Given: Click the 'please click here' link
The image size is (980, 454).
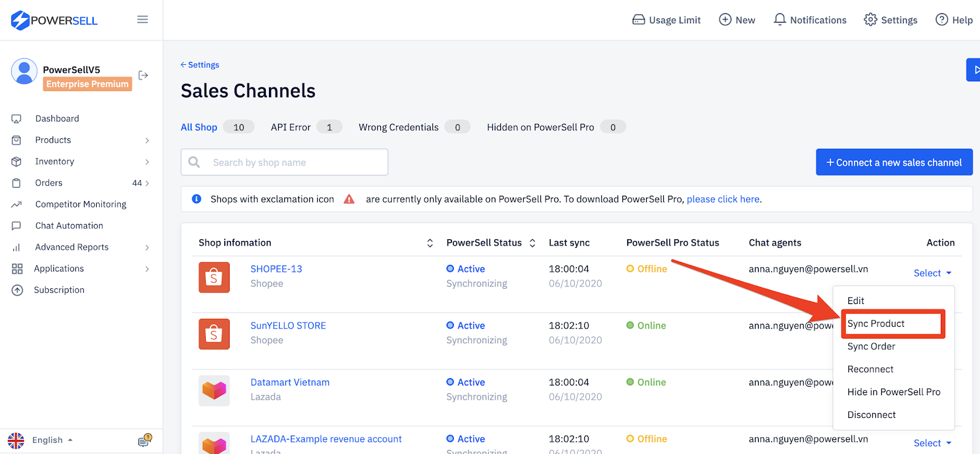Looking at the screenshot, I should (723, 199).
